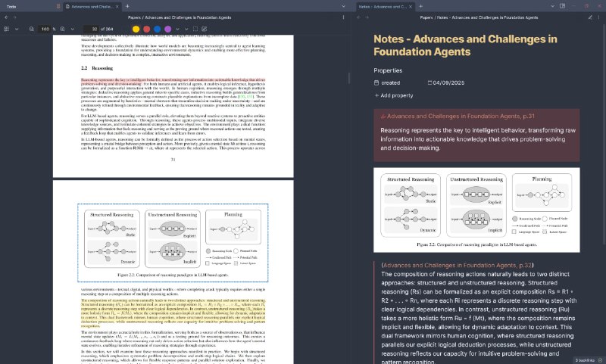
Task: Click the Notes pane scrollbar
Action: coord(604,135)
